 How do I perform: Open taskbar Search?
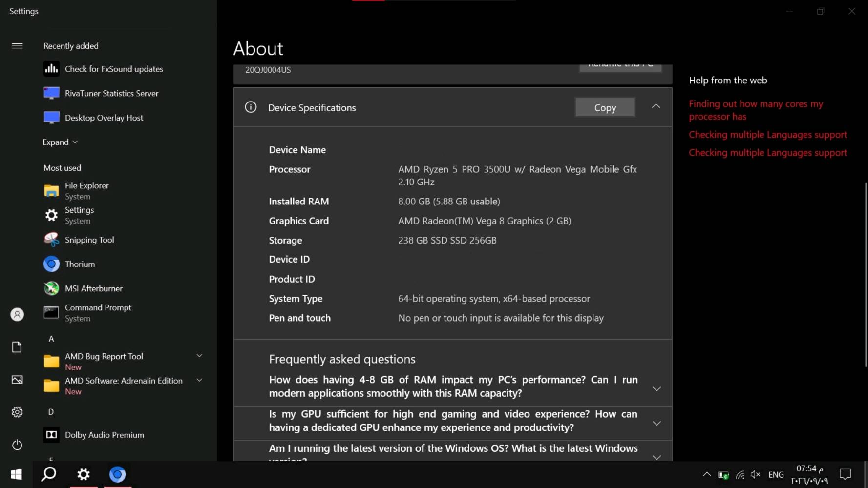[49, 474]
